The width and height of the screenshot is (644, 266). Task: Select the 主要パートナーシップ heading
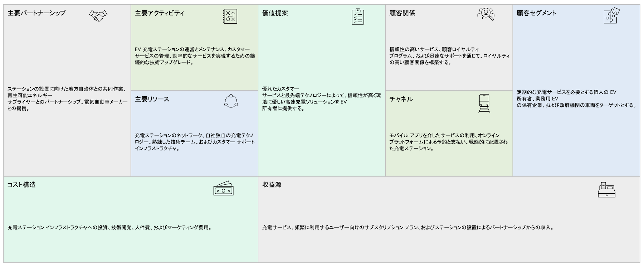tap(36, 13)
